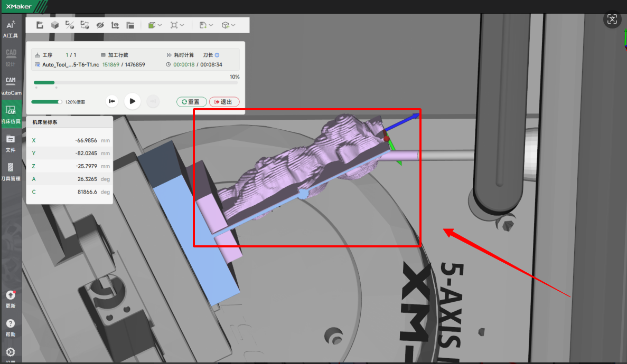Click the 更新 update icon
Viewport: 627px width, 364px height.
pos(11,299)
